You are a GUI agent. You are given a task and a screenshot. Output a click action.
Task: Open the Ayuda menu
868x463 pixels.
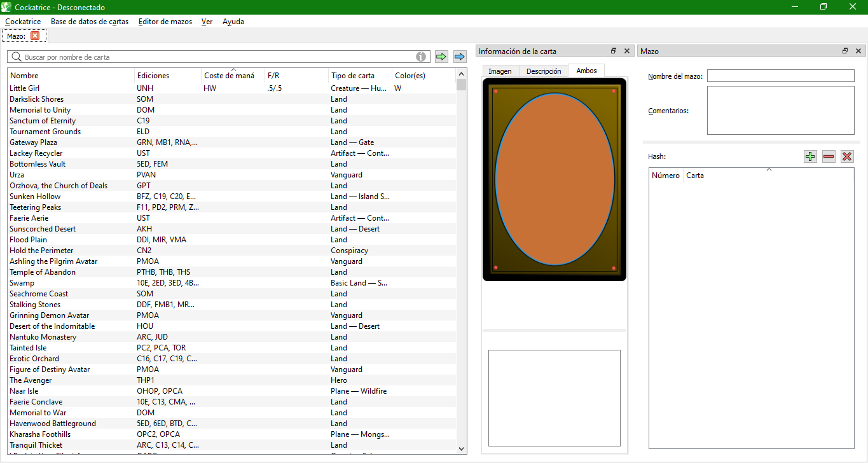[x=233, y=22]
